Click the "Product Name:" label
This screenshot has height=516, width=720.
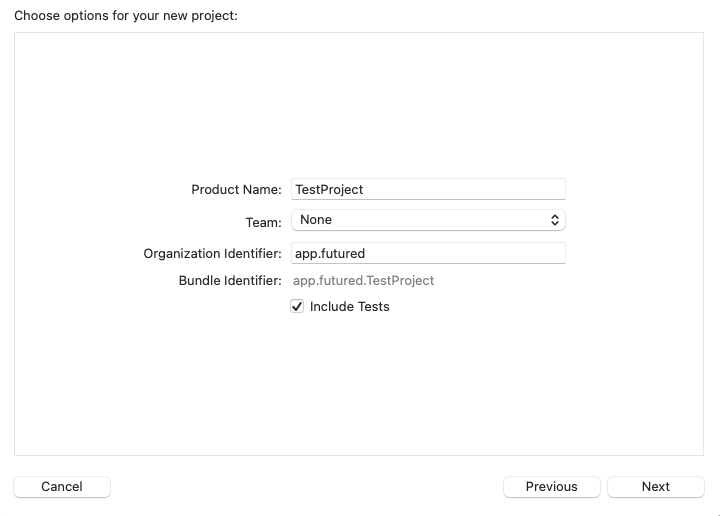coord(236,190)
